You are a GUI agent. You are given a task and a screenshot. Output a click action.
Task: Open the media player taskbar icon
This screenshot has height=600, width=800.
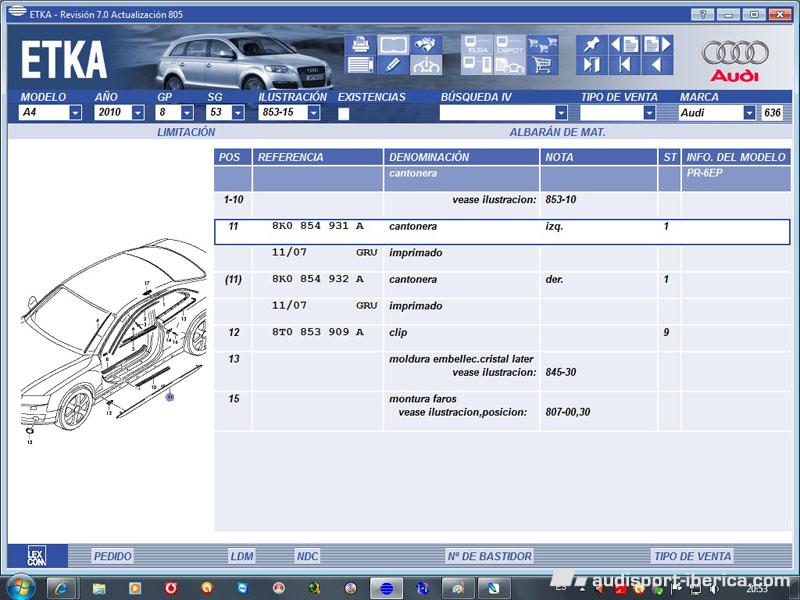tap(135, 588)
